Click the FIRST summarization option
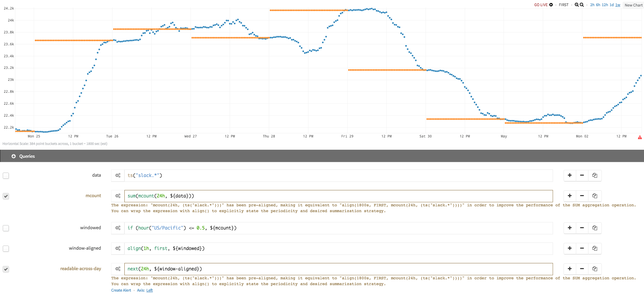Screen dimensions: 644x294 [564, 5]
